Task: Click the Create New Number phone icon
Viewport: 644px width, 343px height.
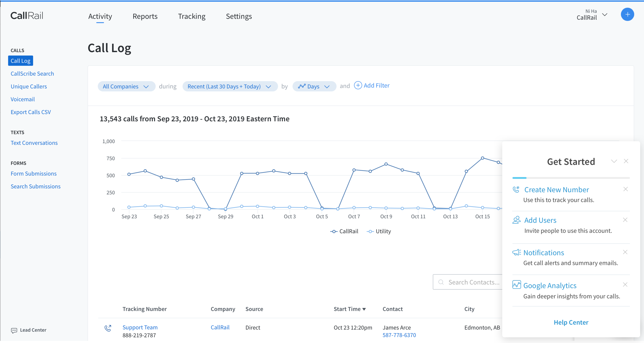Action: pyautogui.click(x=516, y=190)
